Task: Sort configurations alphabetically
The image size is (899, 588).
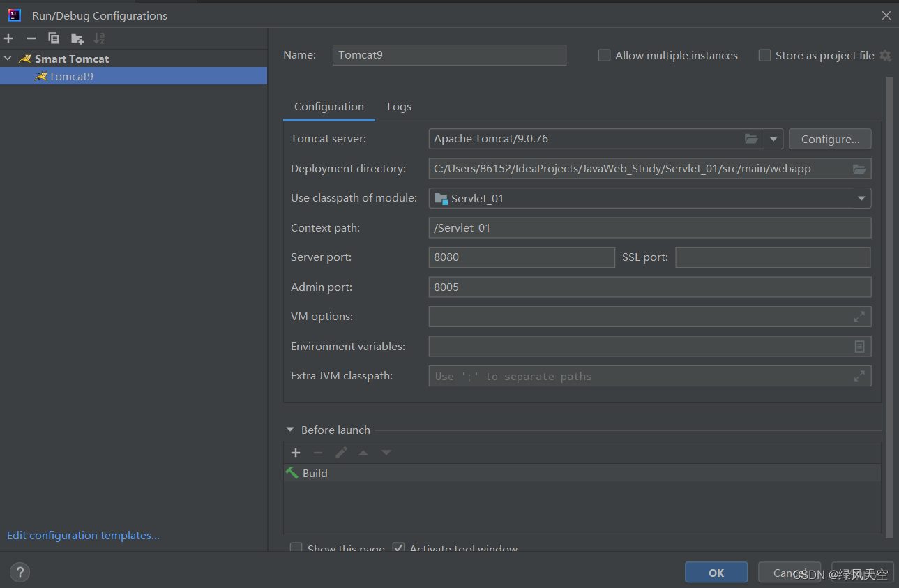Action: 99,38
